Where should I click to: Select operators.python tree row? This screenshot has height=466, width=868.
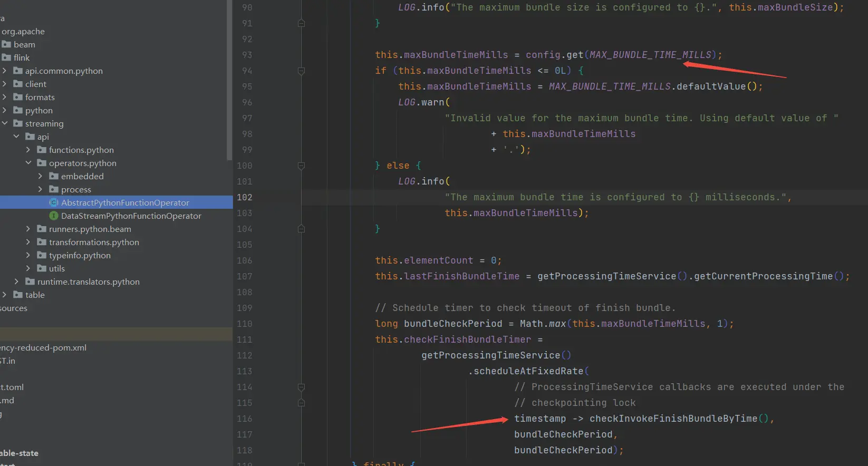(116, 163)
